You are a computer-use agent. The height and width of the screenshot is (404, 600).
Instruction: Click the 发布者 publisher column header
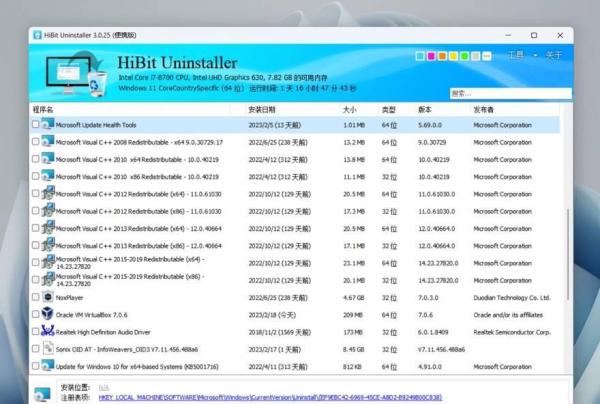tap(483, 108)
